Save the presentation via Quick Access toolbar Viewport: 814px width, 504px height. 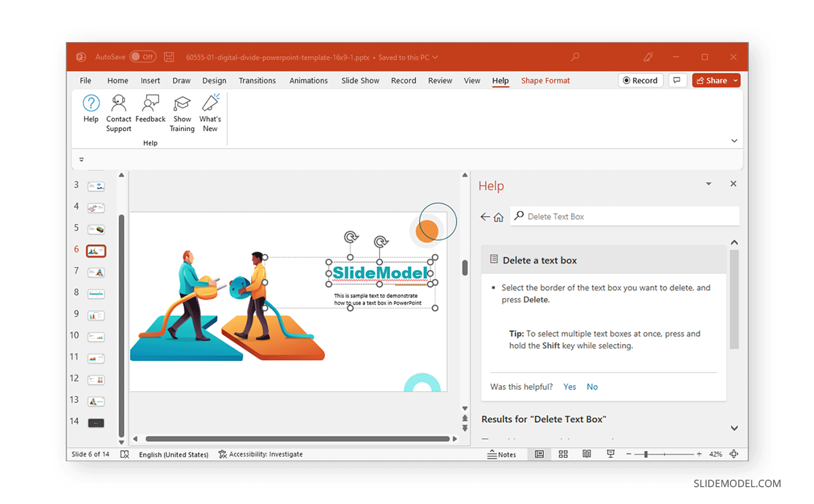(x=169, y=56)
